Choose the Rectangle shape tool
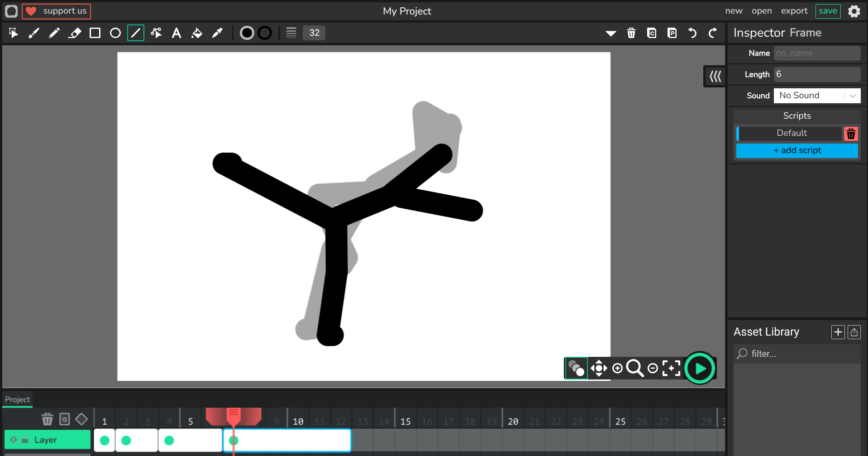 coord(95,33)
